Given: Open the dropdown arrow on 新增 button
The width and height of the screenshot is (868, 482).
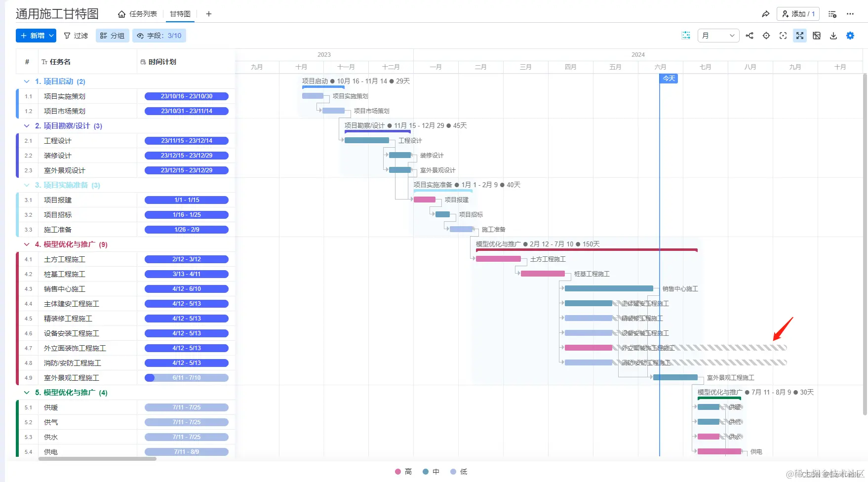Looking at the screenshot, I should click(x=51, y=36).
